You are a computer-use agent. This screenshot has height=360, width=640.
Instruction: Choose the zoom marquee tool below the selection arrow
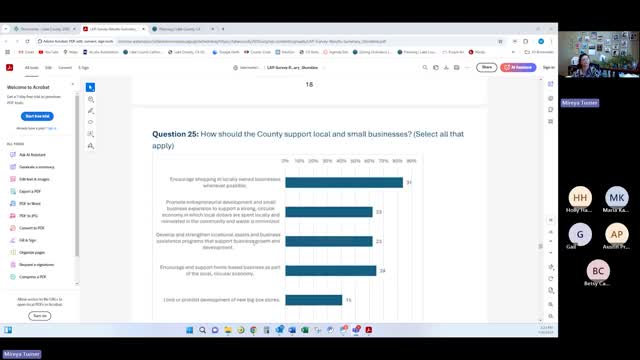click(x=91, y=99)
